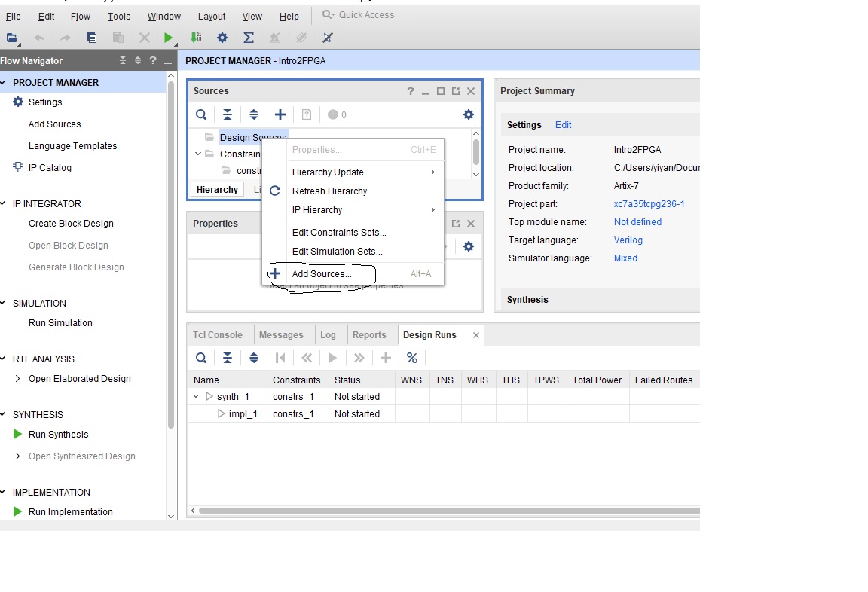Collapse the Constraints folder in Sources

tap(199, 154)
